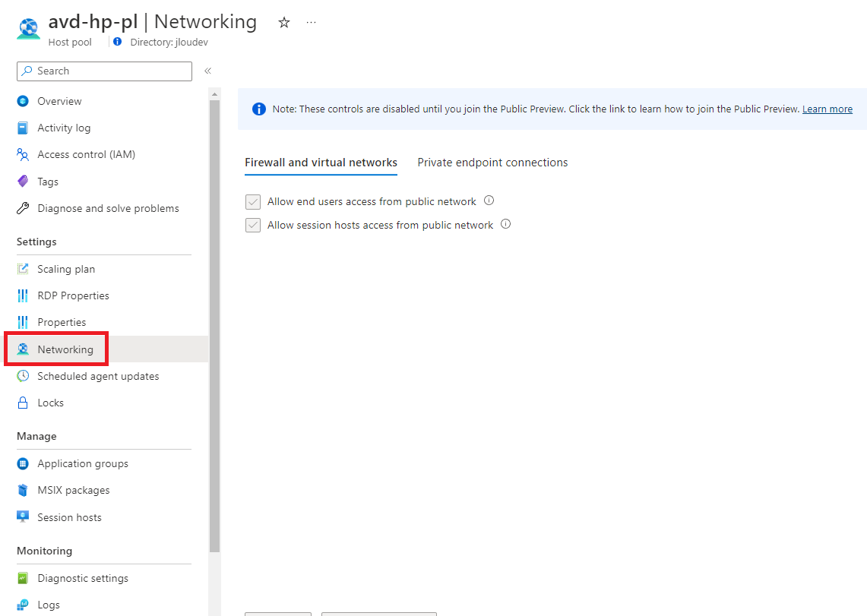Image resolution: width=867 pixels, height=616 pixels.
Task: Click the Manage section heading
Action: point(36,436)
